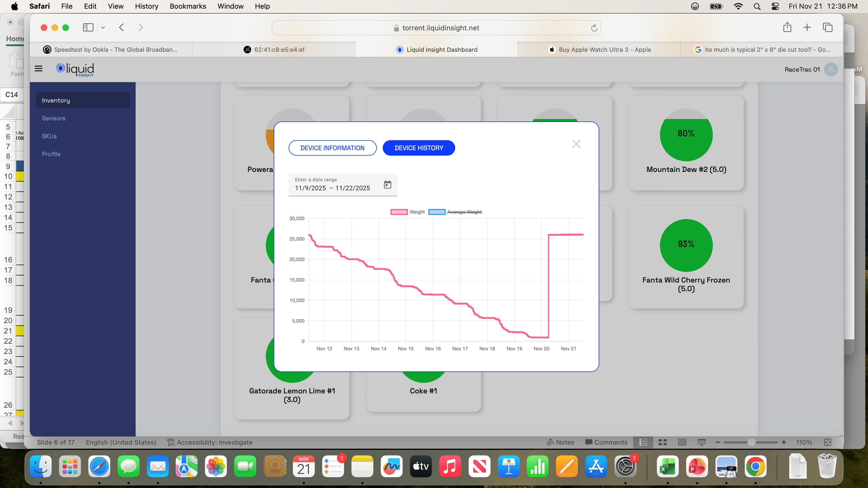This screenshot has width=868, height=488.
Task: Click the Liquid Insight logo
Action: pyautogui.click(x=75, y=69)
